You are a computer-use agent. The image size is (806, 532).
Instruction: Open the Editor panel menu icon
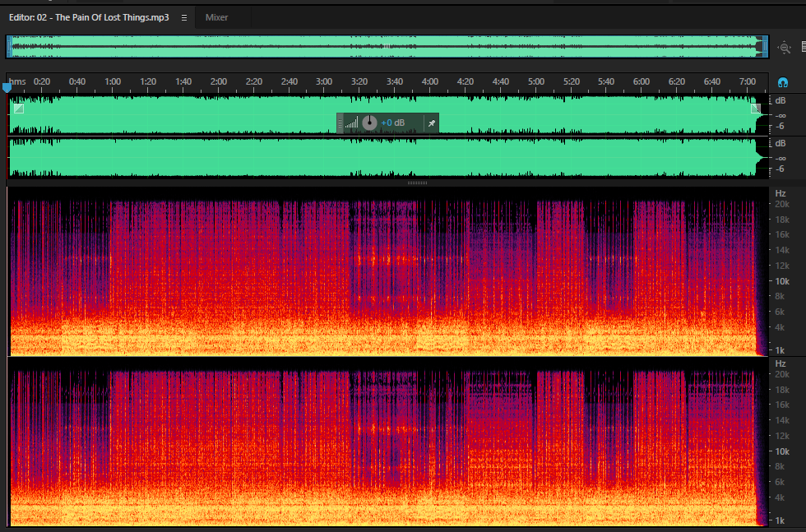(184, 17)
